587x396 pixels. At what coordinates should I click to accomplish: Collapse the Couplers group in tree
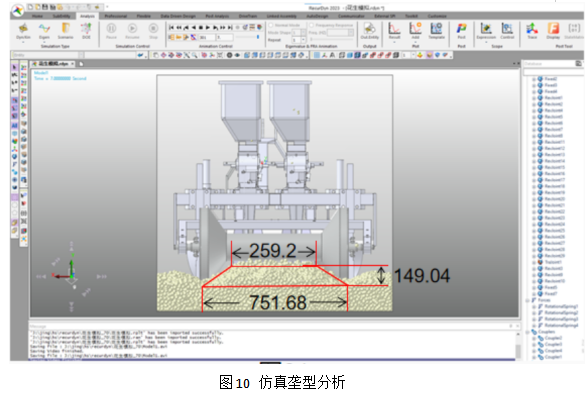(x=528, y=332)
